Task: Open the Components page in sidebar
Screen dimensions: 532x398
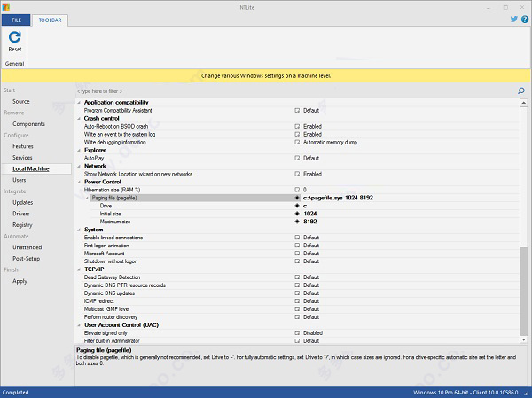Action: click(29, 124)
